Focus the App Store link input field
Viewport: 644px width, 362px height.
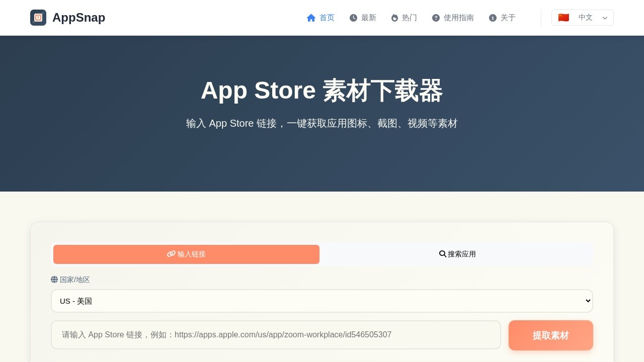276,335
